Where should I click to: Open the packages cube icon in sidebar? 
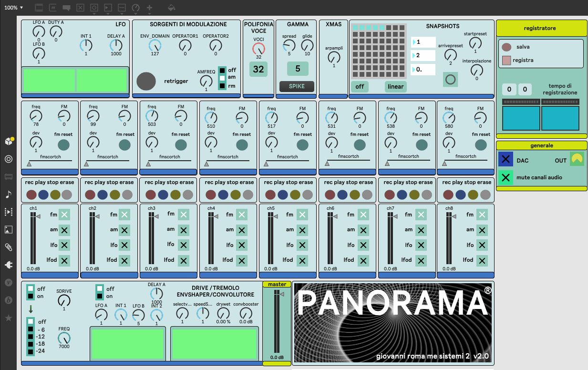(x=9, y=141)
